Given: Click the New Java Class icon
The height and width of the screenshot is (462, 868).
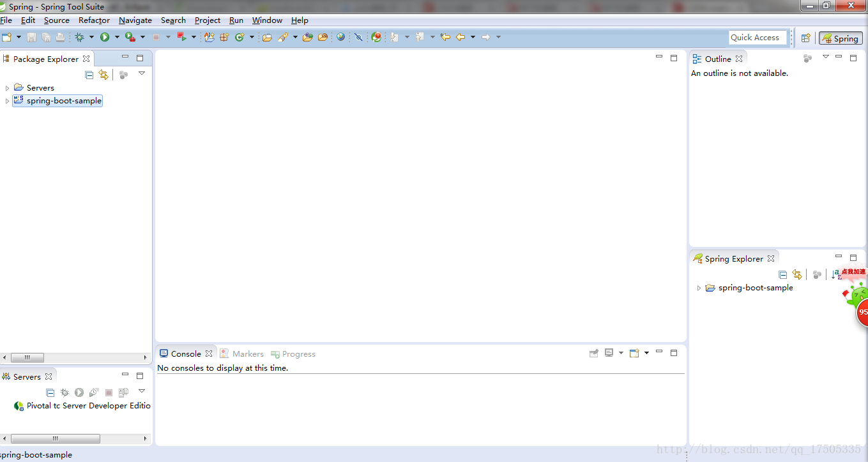Looking at the screenshot, I should (240, 37).
